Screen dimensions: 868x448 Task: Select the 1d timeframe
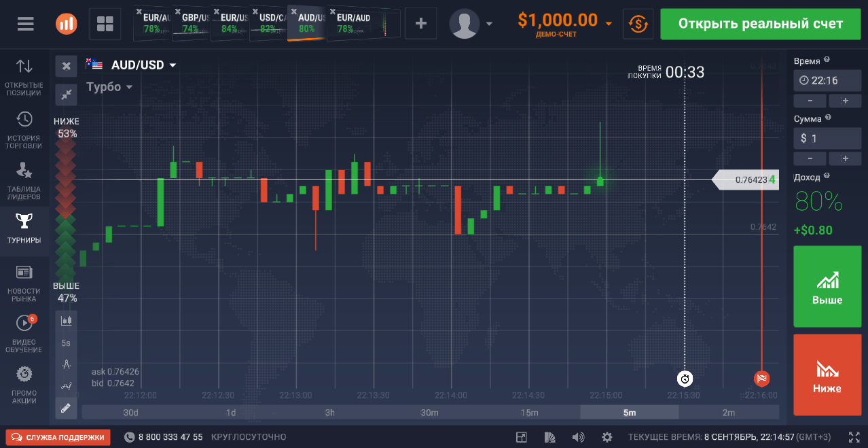(231, 413)
